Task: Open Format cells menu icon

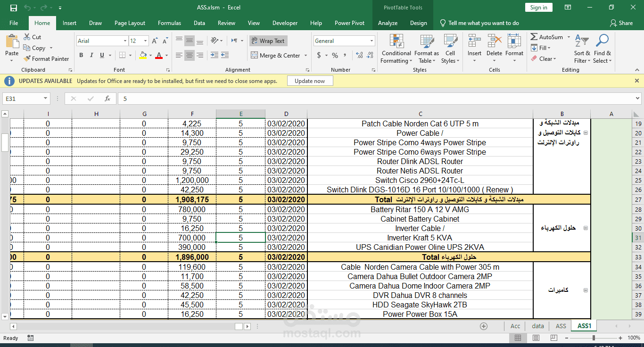Action: pos(514,41)
